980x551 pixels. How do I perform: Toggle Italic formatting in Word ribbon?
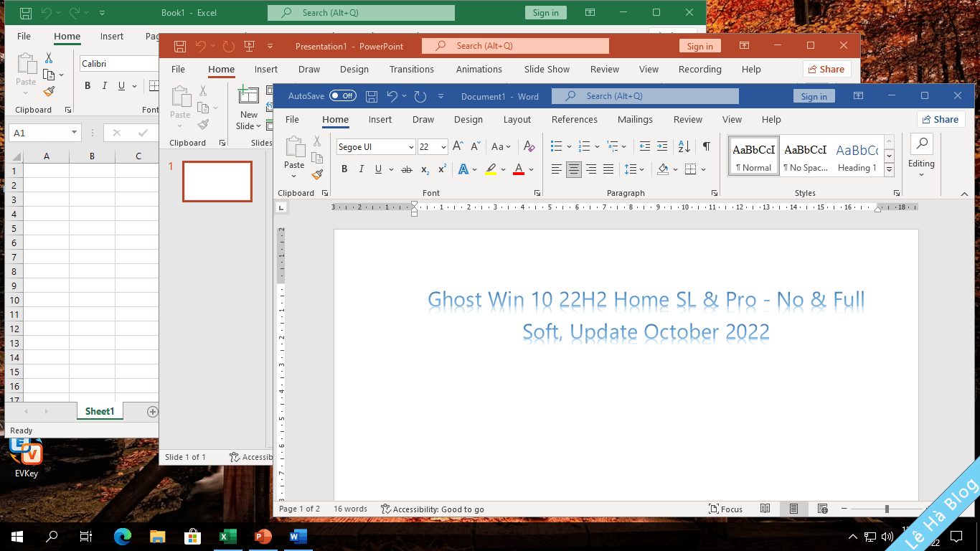pos(361,169)
